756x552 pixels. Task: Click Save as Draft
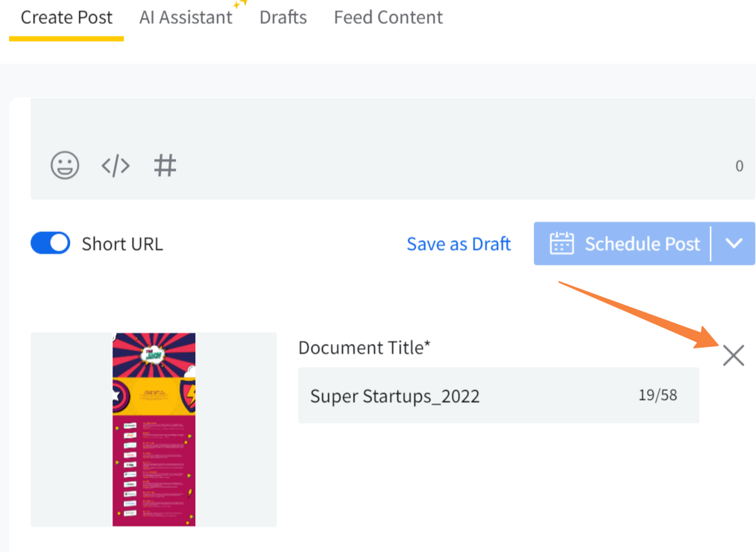click(459, 244)
